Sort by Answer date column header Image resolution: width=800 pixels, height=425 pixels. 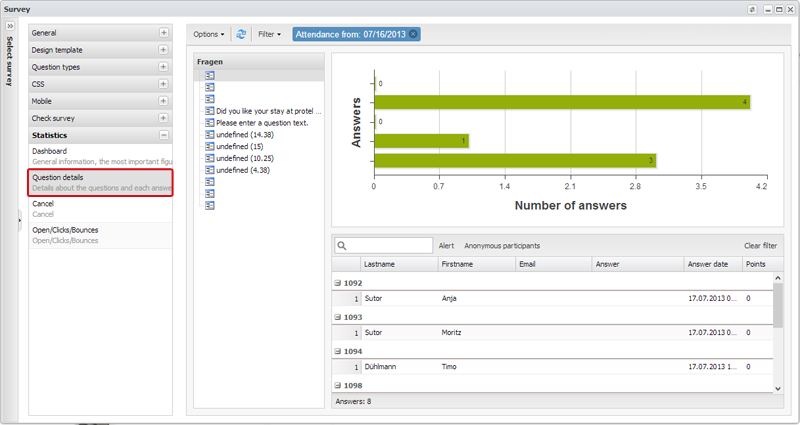coord(713,264)
